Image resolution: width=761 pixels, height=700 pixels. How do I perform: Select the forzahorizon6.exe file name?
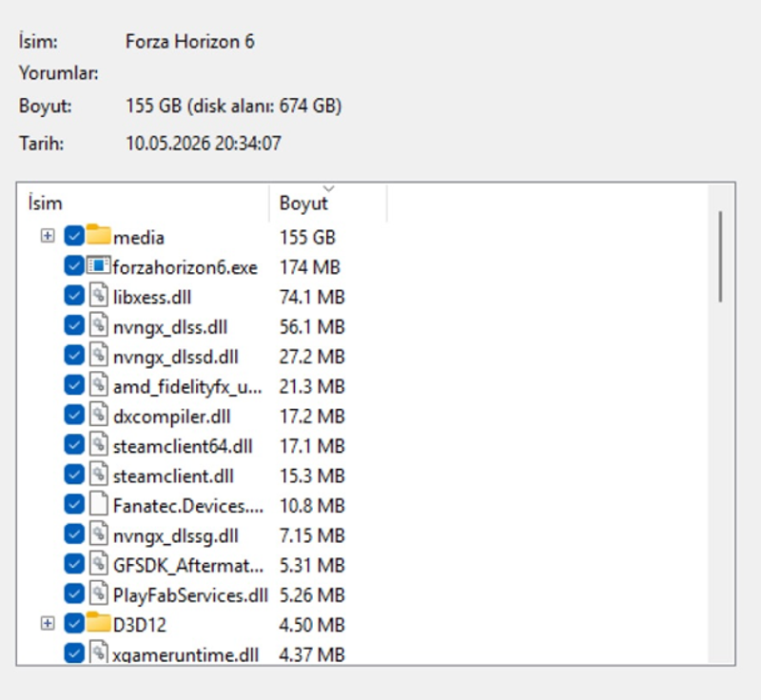185,267
